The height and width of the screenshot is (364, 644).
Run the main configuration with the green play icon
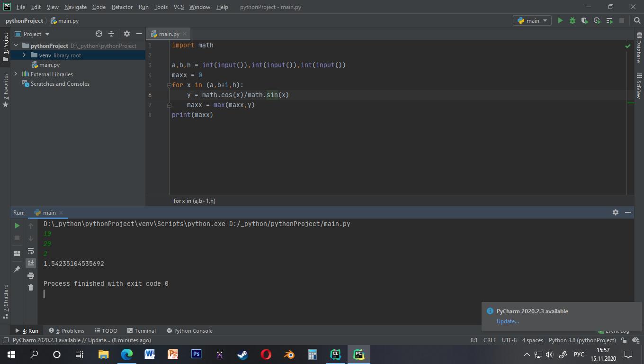(560, 20)
